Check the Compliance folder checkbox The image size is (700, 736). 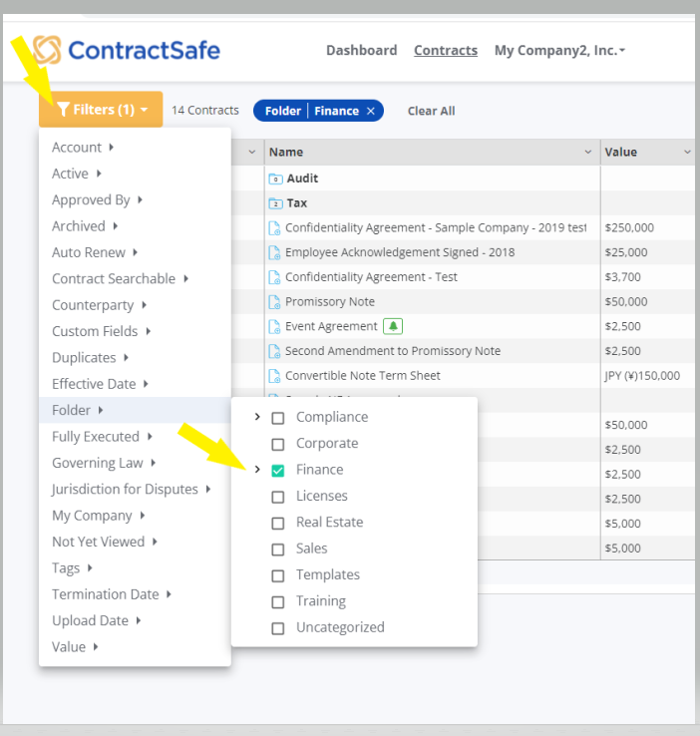coord(278,418)
